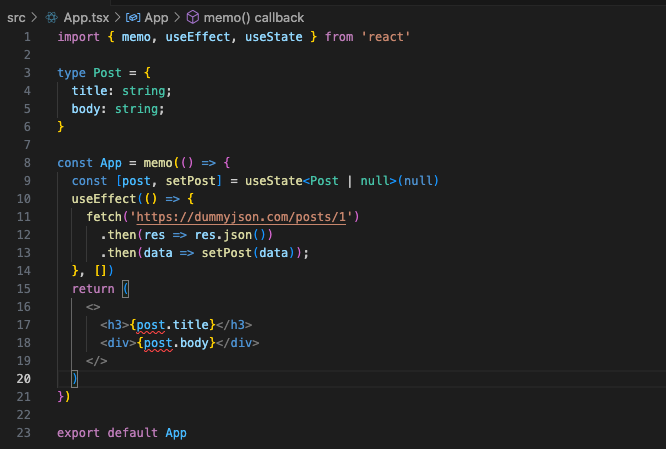Click useEffect in the import statement
The width and height of the screenshot is (666, 449).
[198, 37]
